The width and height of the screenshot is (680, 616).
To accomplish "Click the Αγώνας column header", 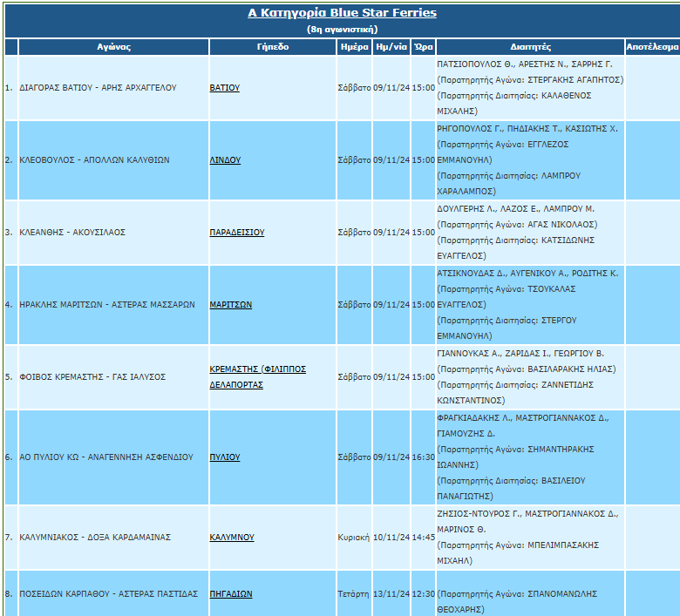I will point(113,47).
